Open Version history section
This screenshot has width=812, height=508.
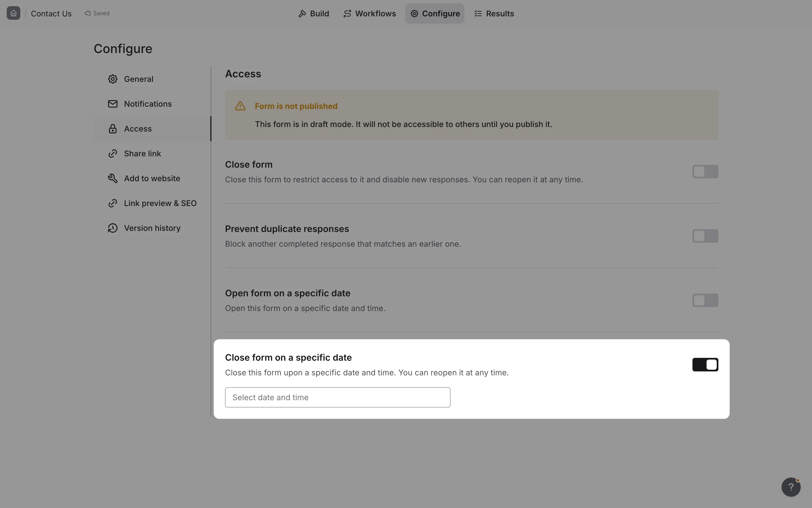point(152,228)
